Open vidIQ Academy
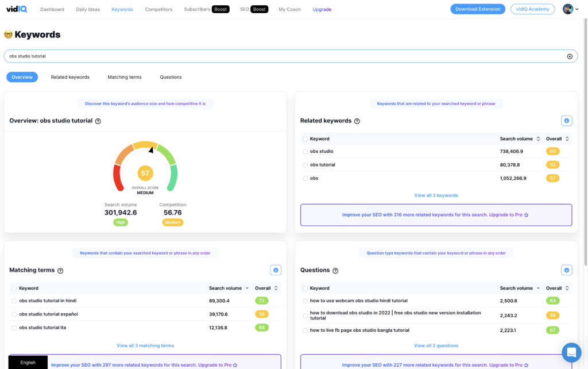This screenshot has height=369, width=588. (x=532, y=9)
